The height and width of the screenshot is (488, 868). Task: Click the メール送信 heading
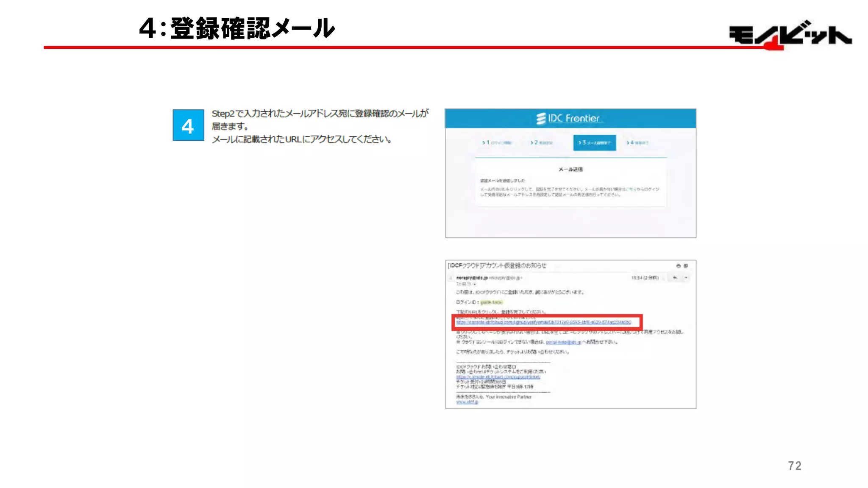point(570,169)
